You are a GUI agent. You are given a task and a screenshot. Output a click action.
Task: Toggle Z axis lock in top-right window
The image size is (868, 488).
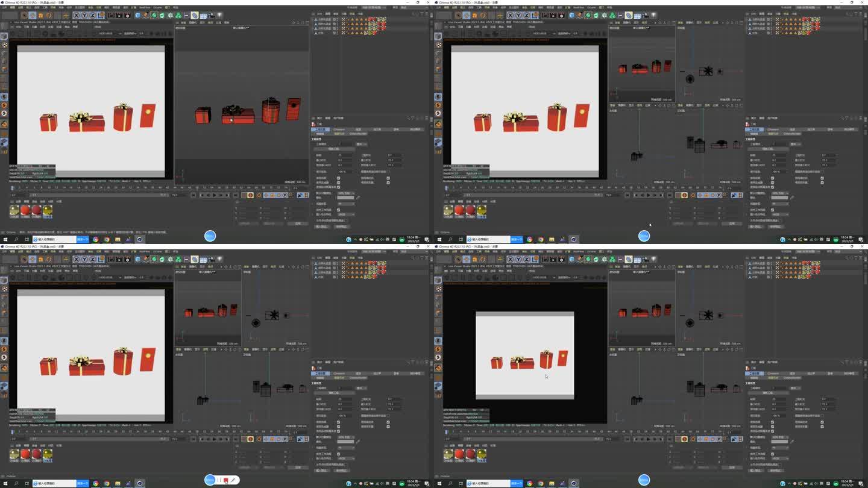[x=526, y=16]
